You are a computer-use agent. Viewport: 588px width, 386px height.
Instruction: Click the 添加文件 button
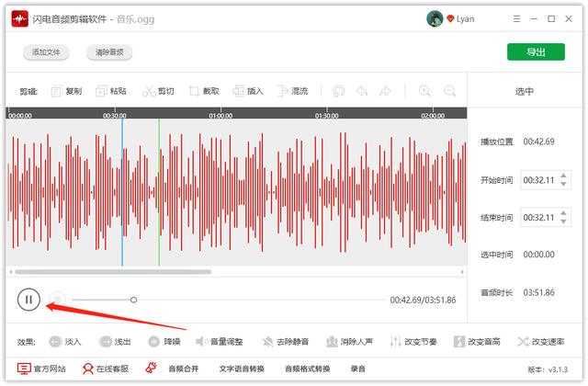[46, 52]
